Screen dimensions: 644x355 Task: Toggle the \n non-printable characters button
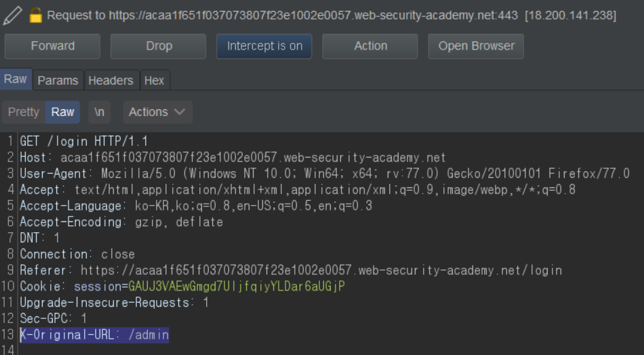(99, 112)
